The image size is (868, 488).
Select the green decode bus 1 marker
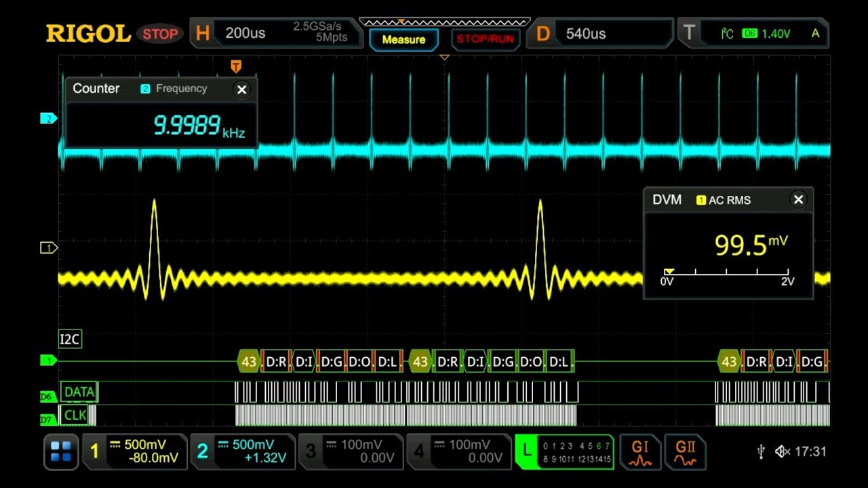[48, 361]
